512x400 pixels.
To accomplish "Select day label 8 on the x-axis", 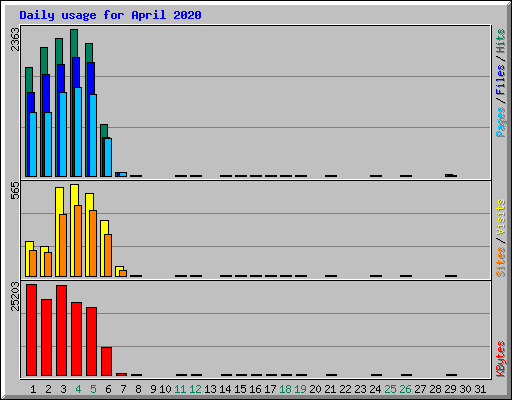I will (138, 389).
